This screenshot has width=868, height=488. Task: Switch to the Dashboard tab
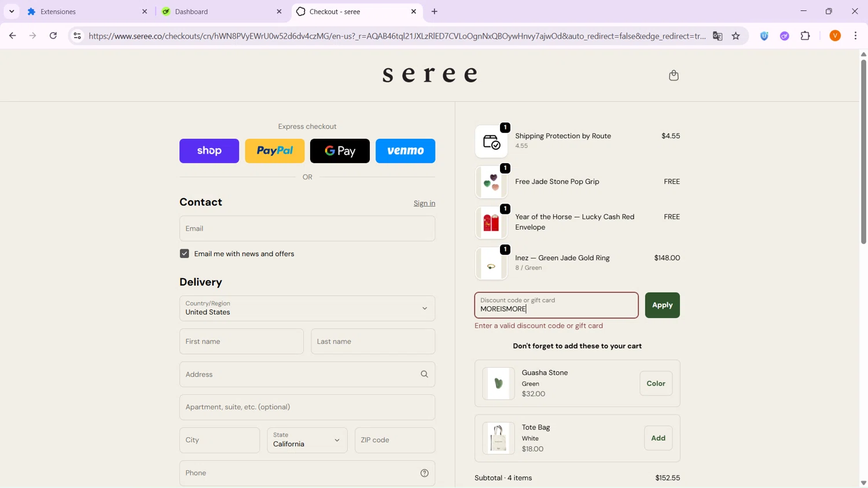click(222, 12)
